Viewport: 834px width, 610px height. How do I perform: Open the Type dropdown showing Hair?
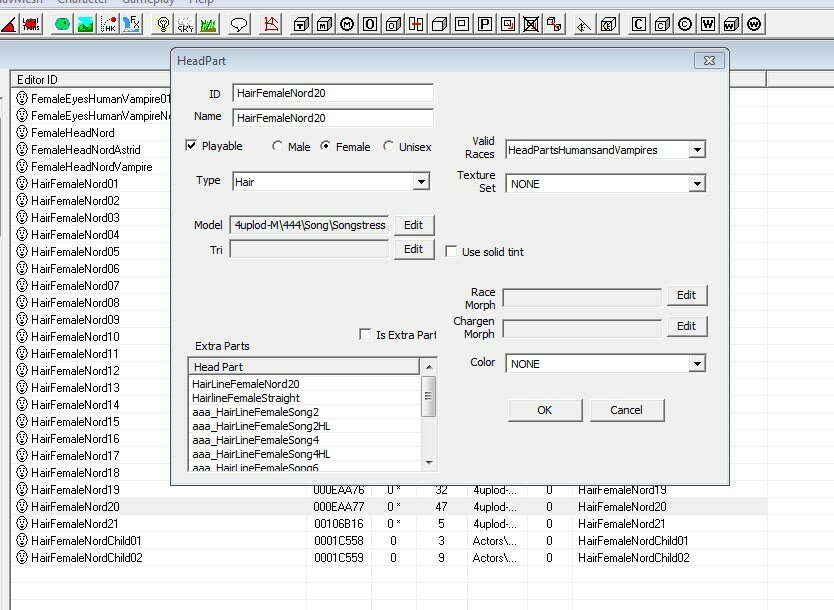[x=421, y=182]
